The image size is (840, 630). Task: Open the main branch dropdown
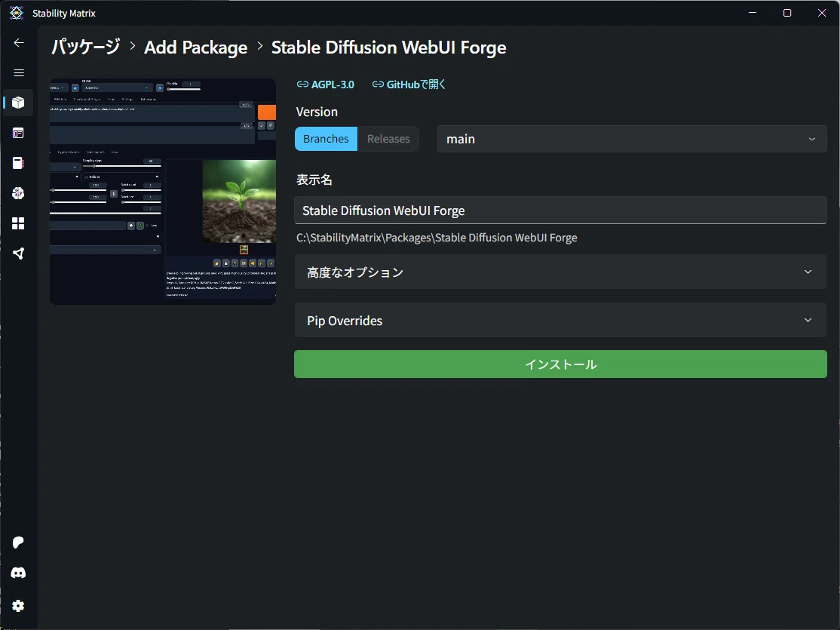click(632, 139)
